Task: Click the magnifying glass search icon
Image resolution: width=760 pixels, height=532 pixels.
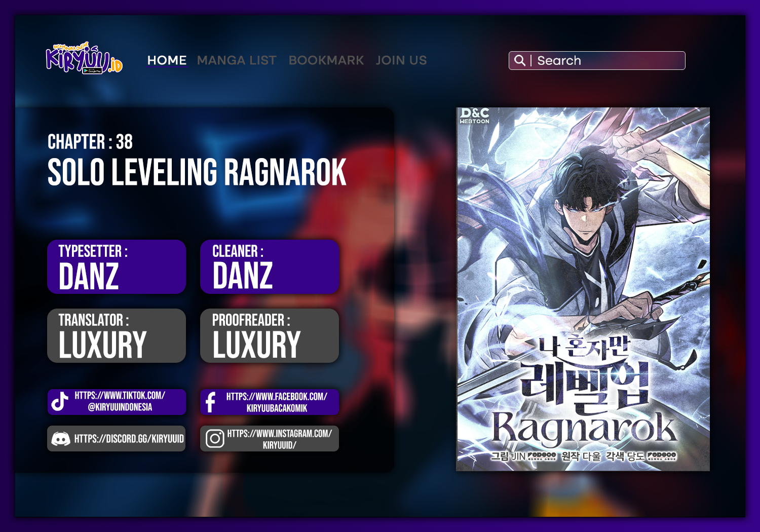Action: tap(519, 60)
